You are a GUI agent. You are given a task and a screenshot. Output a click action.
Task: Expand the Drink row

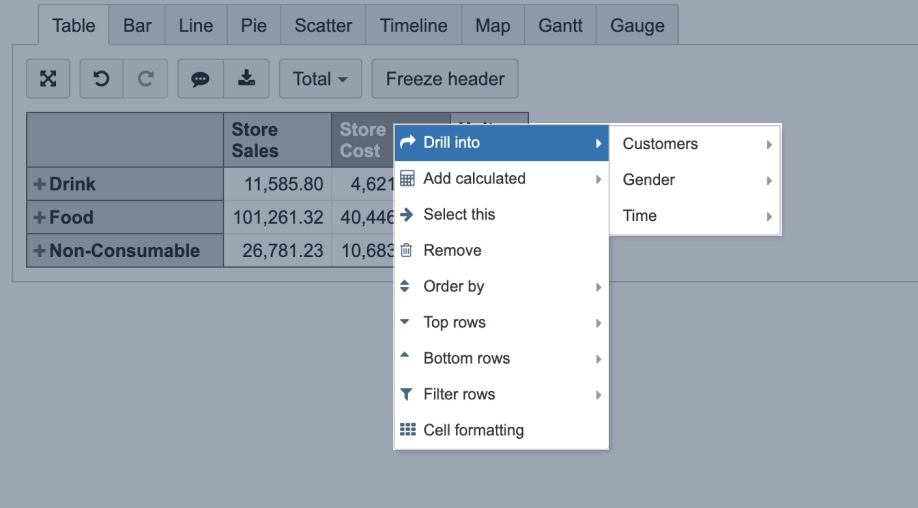point(40,185)
